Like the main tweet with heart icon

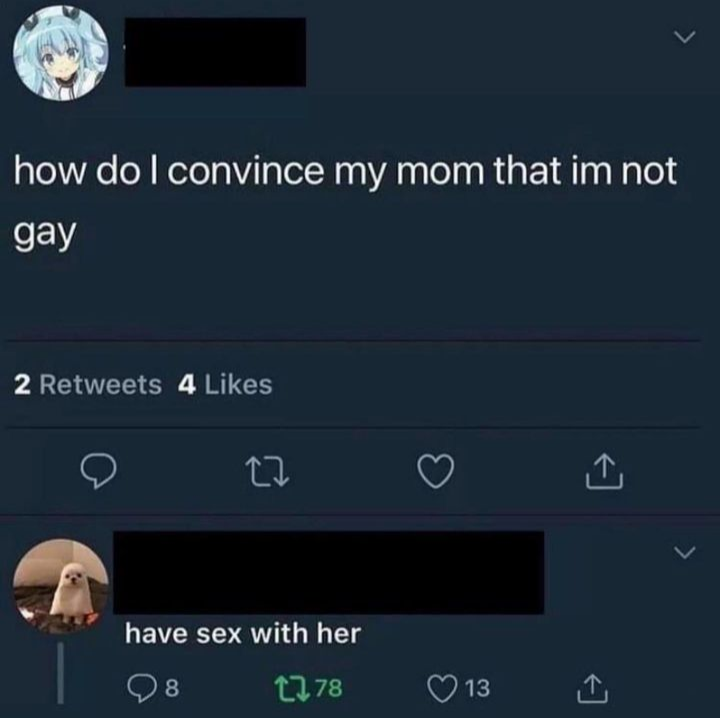tap(436, 471)
